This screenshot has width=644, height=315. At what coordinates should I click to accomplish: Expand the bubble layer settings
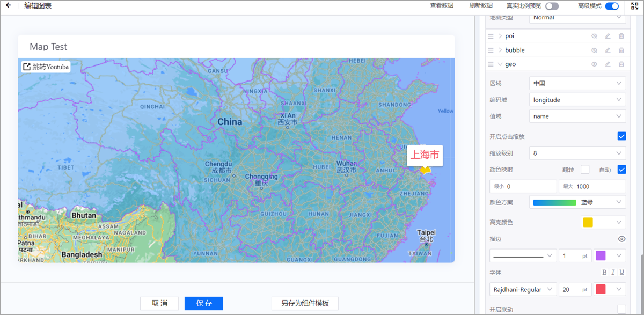500,50
